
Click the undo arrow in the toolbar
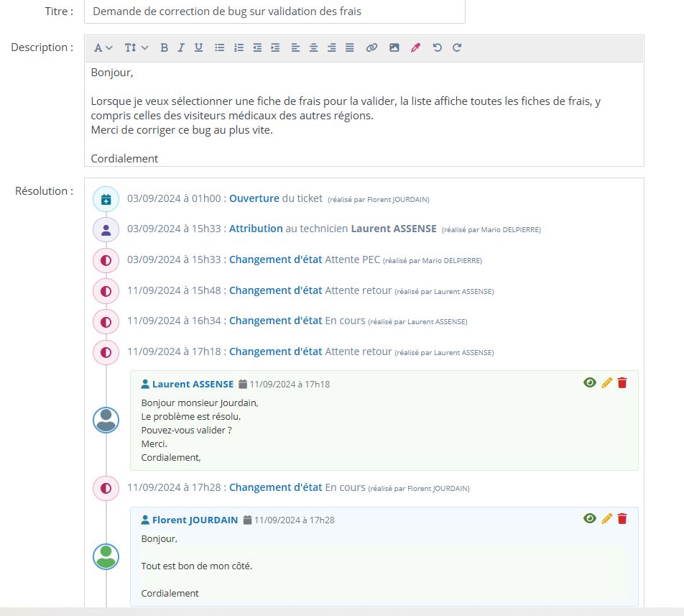tap(437, 47)
